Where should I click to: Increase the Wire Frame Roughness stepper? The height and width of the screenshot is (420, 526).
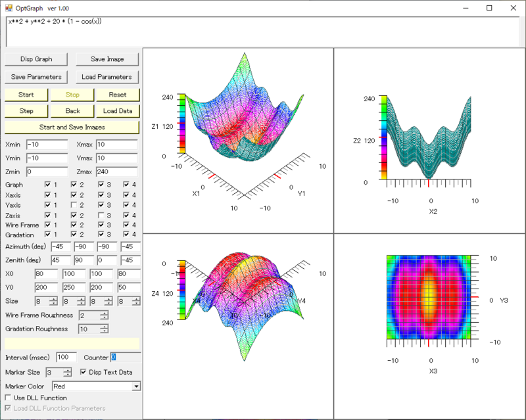104,313
